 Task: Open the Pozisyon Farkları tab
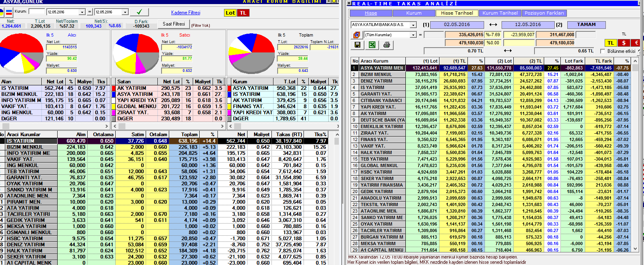(544, 13)
